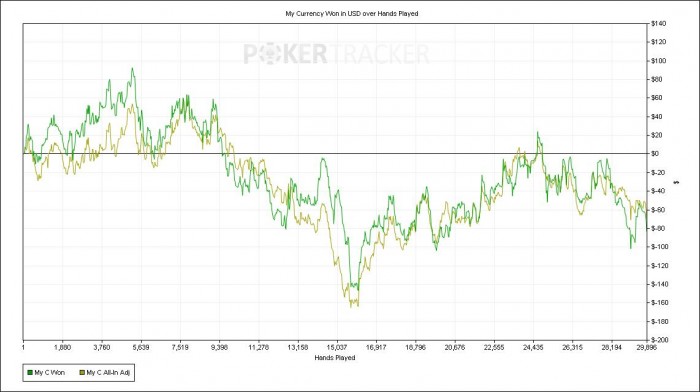Viewport: 700px width, 392px height.
Task: Click the olive 'My C All-In Adj' legend swatch
Action: (82, 372)
